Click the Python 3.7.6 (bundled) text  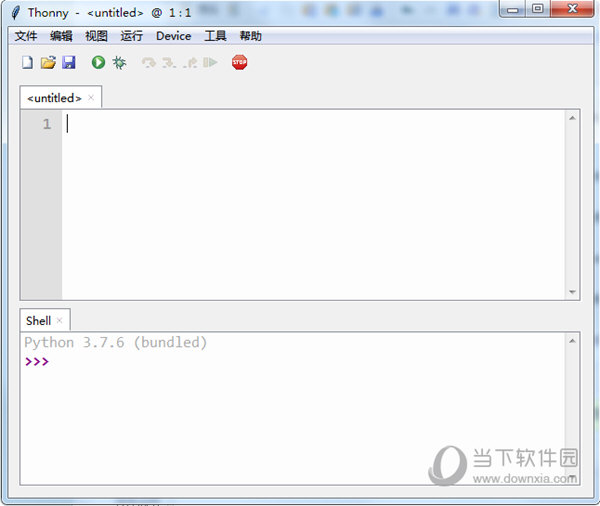(x=116, y=342)
